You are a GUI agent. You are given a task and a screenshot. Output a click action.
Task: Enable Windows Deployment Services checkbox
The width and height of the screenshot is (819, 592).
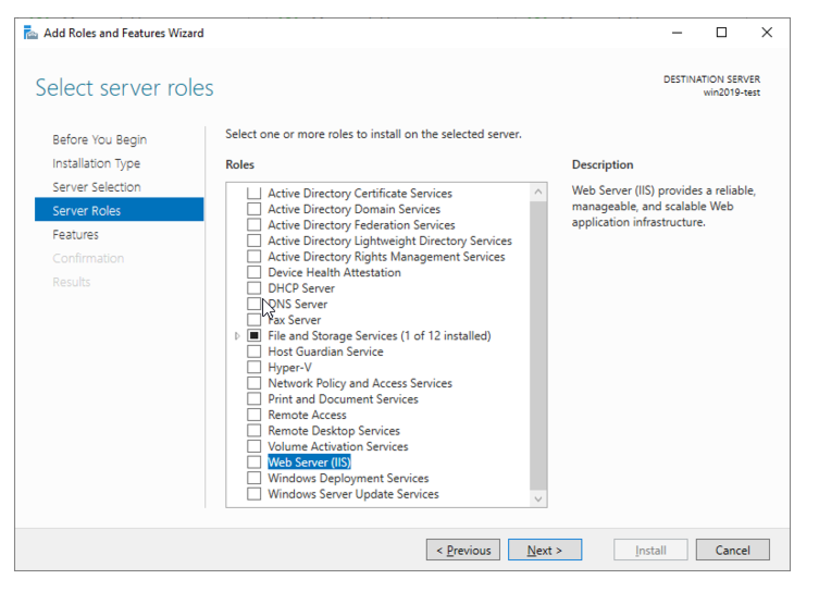[254, 478]
